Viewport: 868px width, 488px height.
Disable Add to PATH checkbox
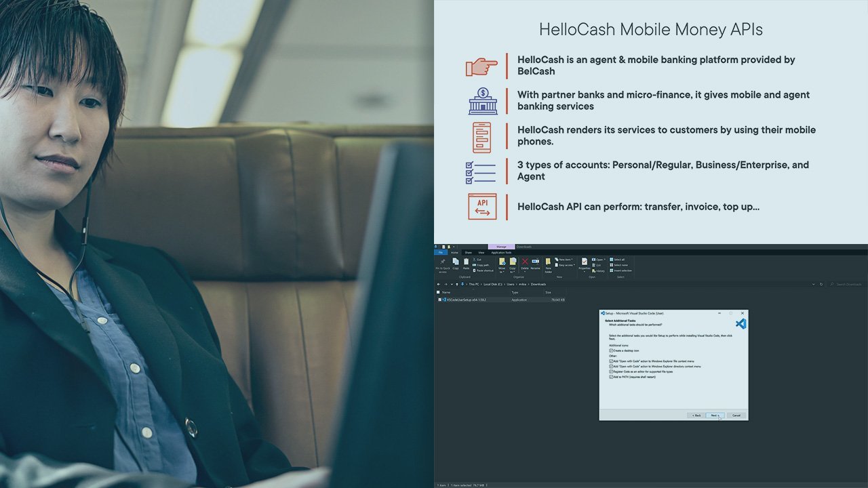point(611,377)
